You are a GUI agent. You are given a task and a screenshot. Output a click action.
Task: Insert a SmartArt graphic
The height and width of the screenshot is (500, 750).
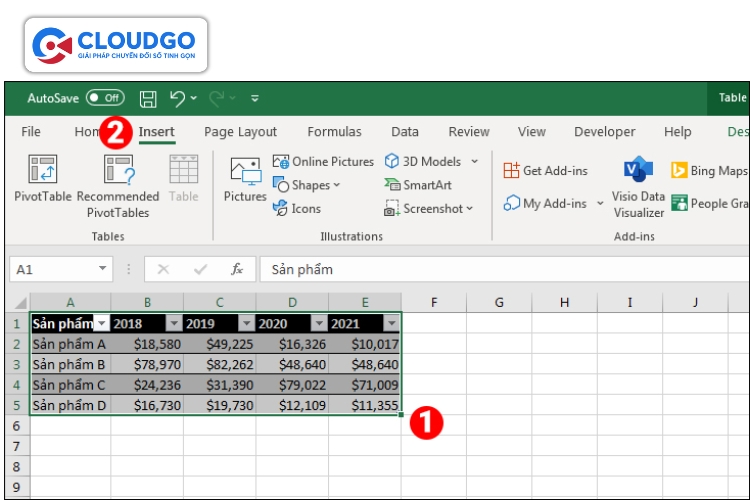pyautogui.click(x=418, y=185)
